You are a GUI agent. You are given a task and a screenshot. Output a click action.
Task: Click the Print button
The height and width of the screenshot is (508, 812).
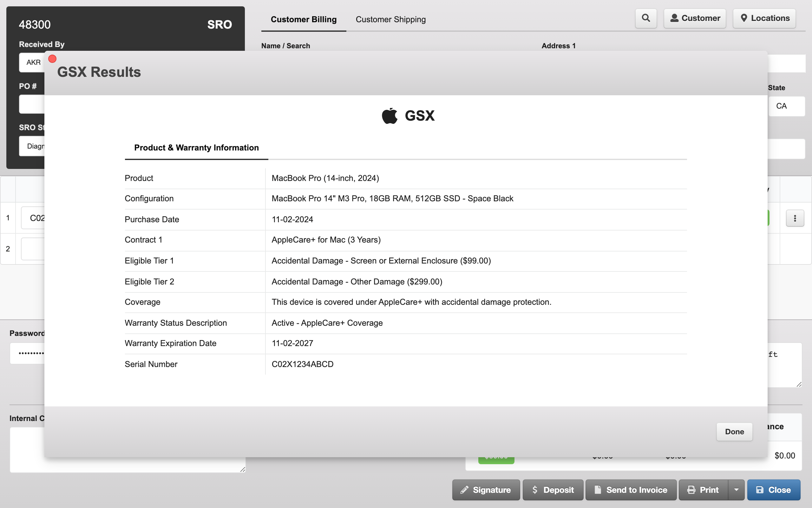pyautogui.click(x=703, y=490)
